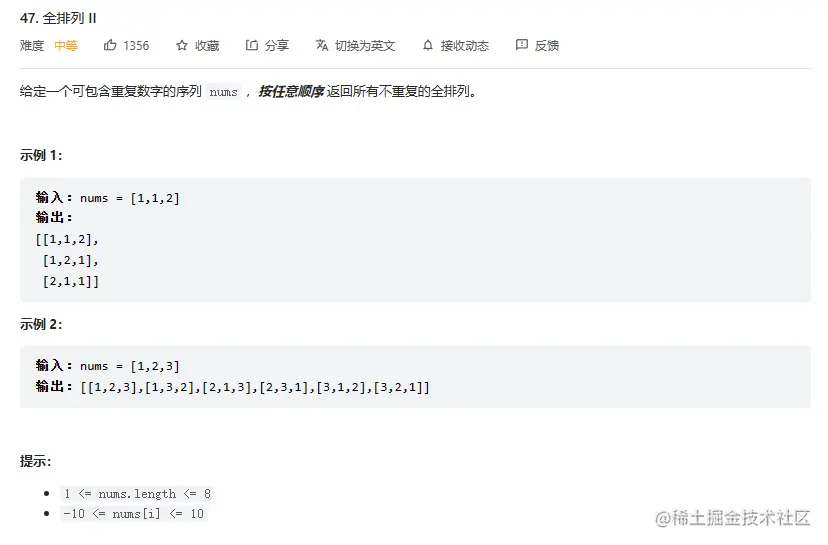Click the share icon next to 分享
Viewport: 828px width, 545px height.
click(x=252, y=45)
